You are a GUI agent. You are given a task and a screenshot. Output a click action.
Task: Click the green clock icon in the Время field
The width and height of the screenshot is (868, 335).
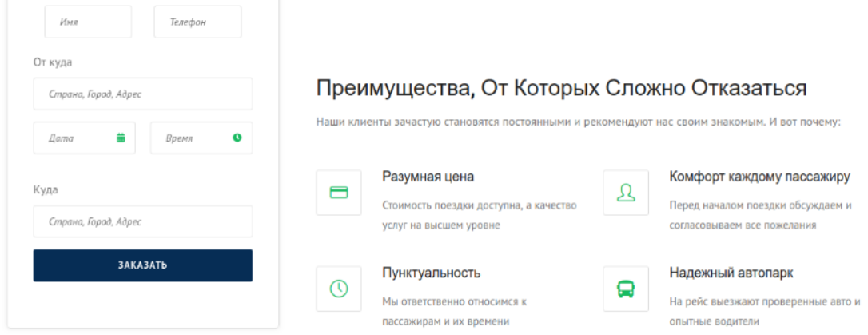(237, 138)
